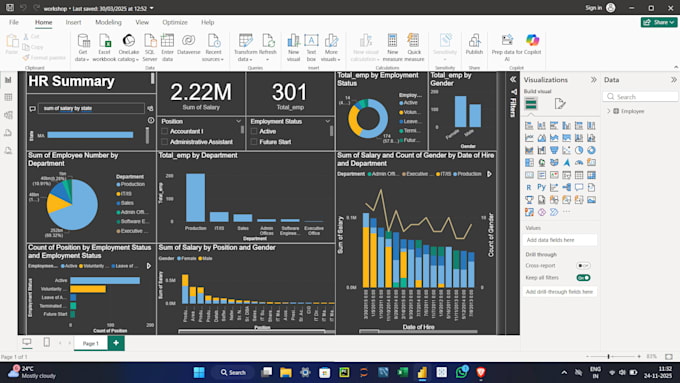The height and width of the screenshot is (383, 680).
Task: Open the File menu
Action: [14, 22]
